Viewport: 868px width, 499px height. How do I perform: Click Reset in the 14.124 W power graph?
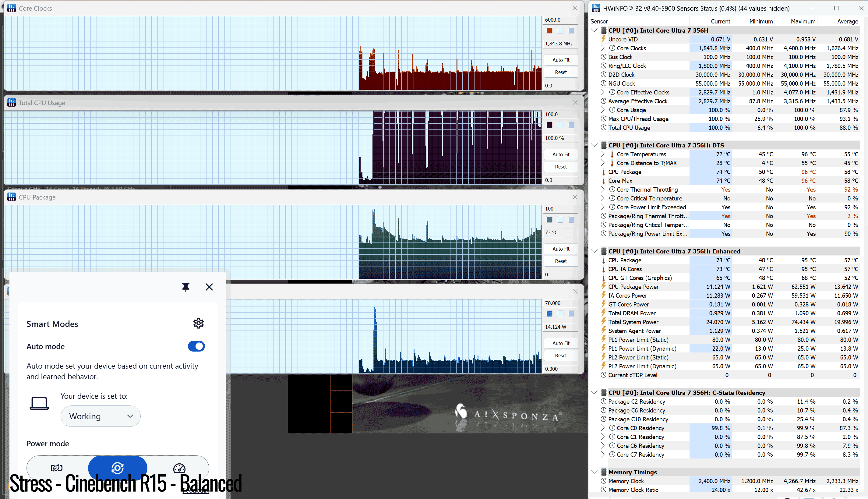[x=561, y=356]
